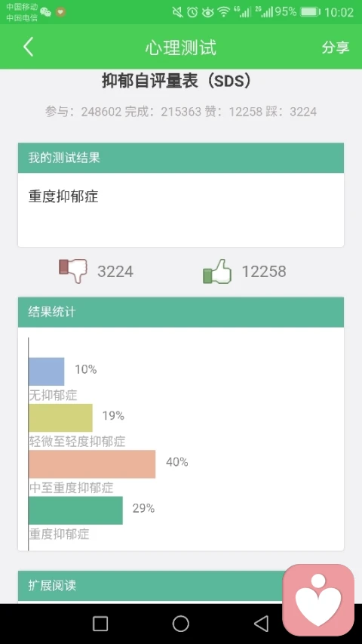
Task: Tap the Android back triangle button
Action: (x=261, y=623)
